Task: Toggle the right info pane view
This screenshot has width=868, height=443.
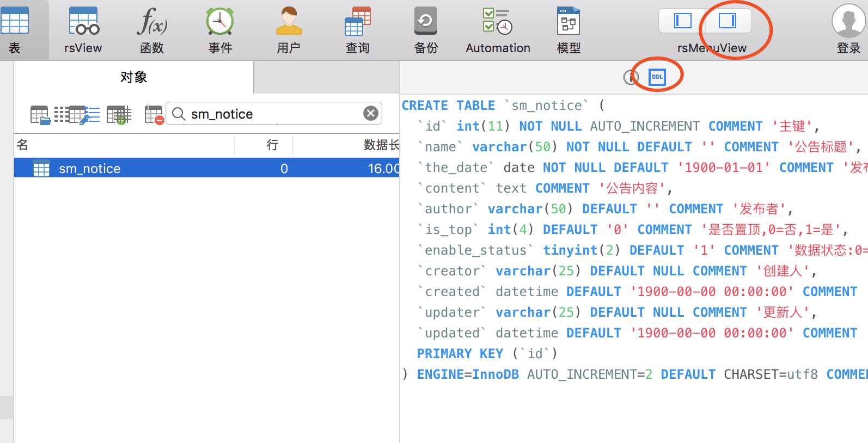Action: click(728, 21)
